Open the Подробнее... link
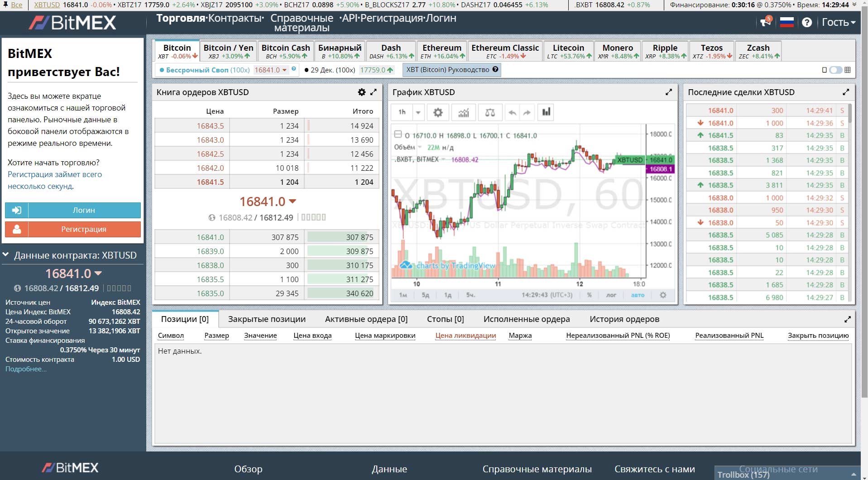868x480 pixels. pos(26,369)
